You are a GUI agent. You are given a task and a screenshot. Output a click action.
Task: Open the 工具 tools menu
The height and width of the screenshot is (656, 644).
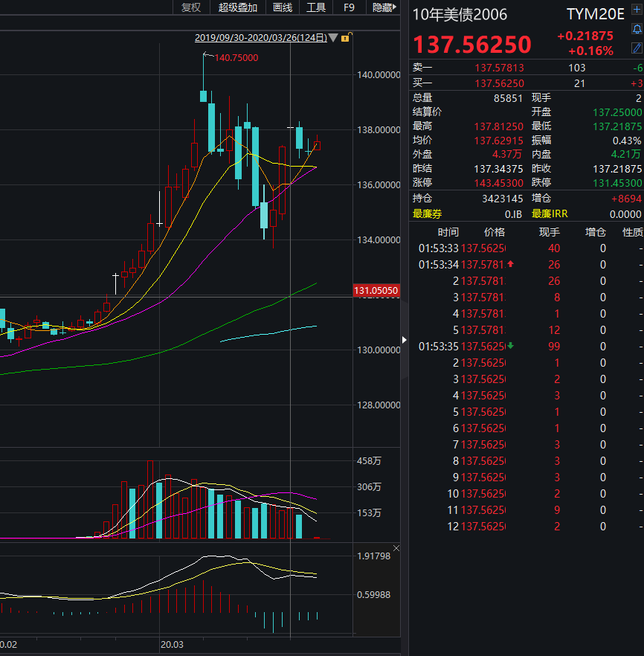tap(316, 7)
